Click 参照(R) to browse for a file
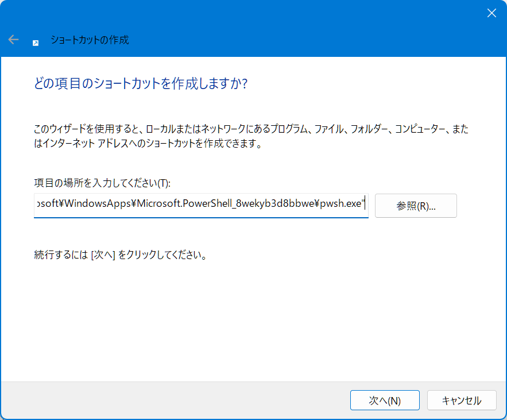Screen dimensions: 507x420 point(415,205)
